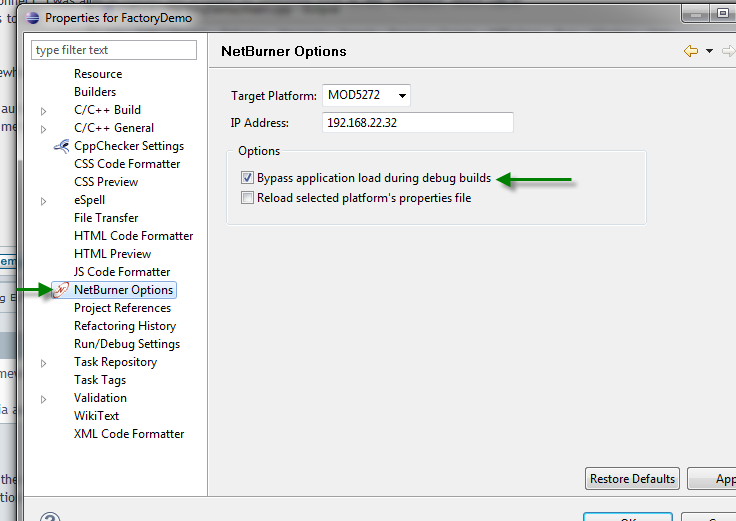Select JS Code Formatter entry
Viewport: 736px width, 521px height.
[122, 272]
